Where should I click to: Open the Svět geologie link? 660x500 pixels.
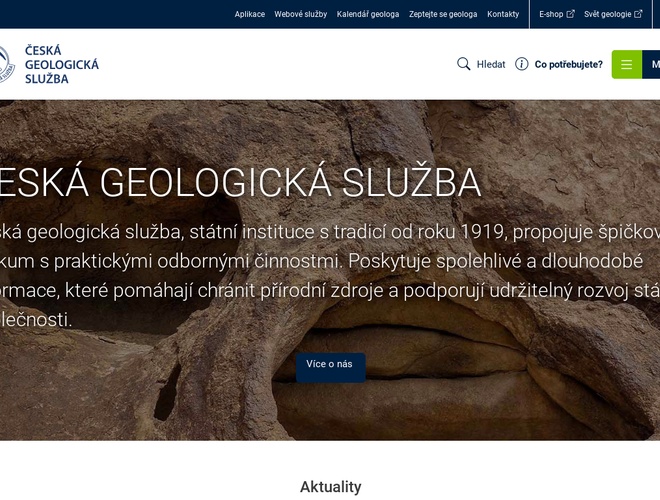pyautogui.click(x=607, y=14)
